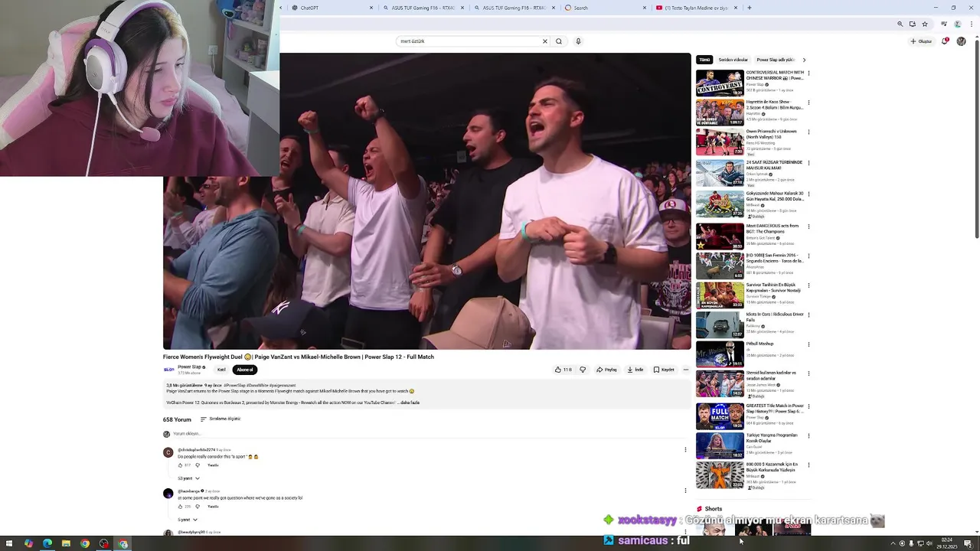The width and height of the screenshot is (980, 551).
Task: Click the Abone ol subscribe button
Action: [245, 370]
